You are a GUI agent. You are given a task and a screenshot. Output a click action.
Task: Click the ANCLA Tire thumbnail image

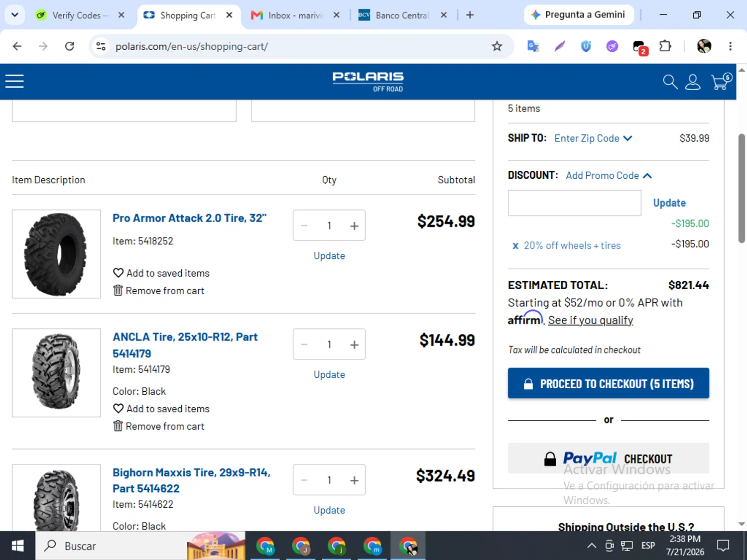click(x=56, y=373)
